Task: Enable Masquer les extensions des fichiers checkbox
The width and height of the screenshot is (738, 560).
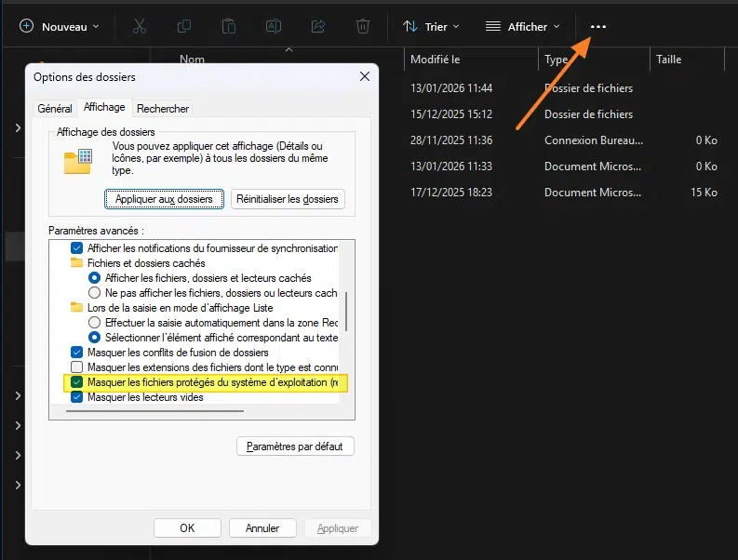Action: point(77,367)
